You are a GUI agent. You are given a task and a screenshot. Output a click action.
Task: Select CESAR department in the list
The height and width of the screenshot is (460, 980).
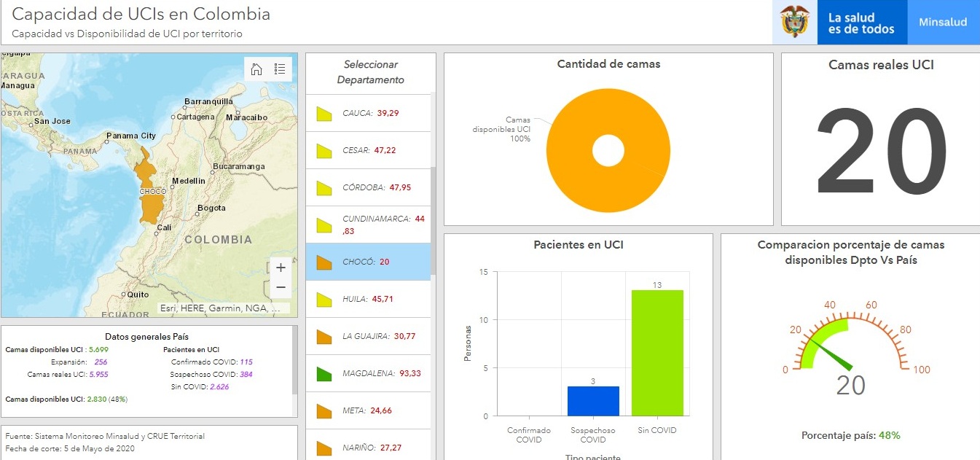click(368, 150)
